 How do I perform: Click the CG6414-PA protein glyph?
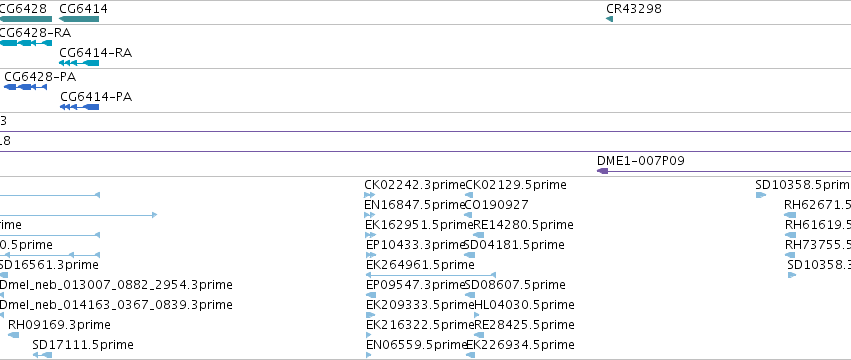(80, 107)
